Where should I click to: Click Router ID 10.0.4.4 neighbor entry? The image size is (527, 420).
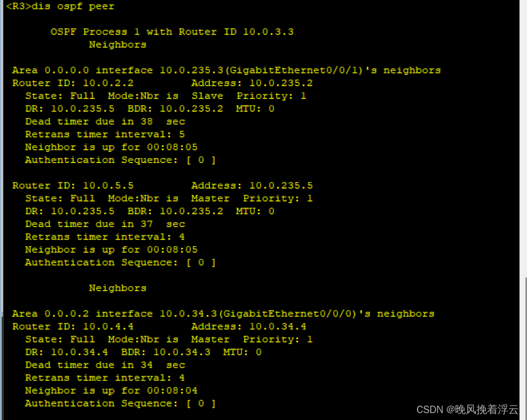point(73,327)
